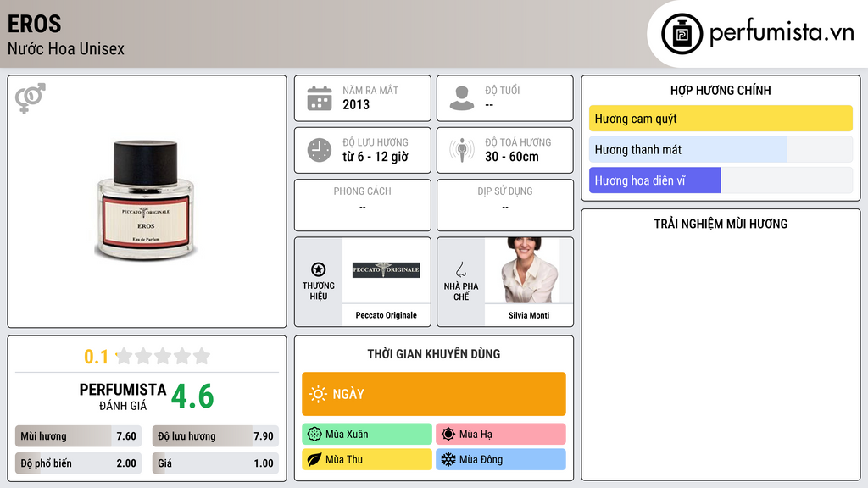
Task: Select the Mùa Thu season tag
Action: [x=367, y=459]
